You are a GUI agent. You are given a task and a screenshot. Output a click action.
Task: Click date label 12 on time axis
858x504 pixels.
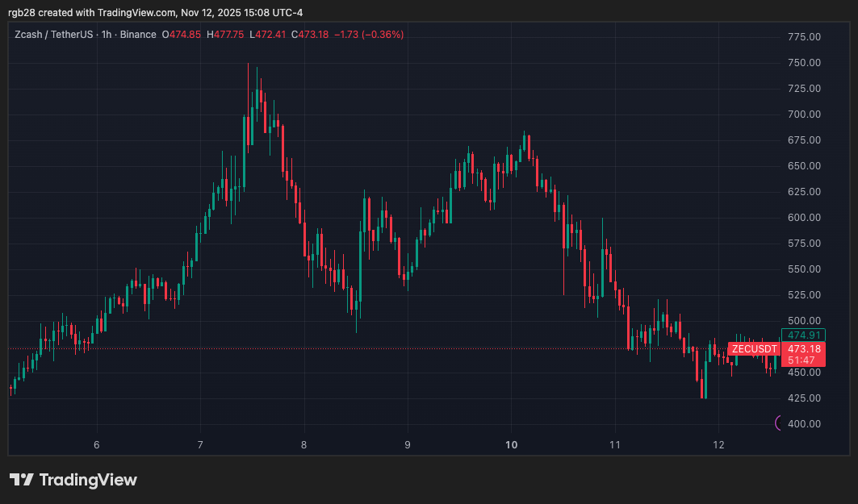click(x=719, y=444)
